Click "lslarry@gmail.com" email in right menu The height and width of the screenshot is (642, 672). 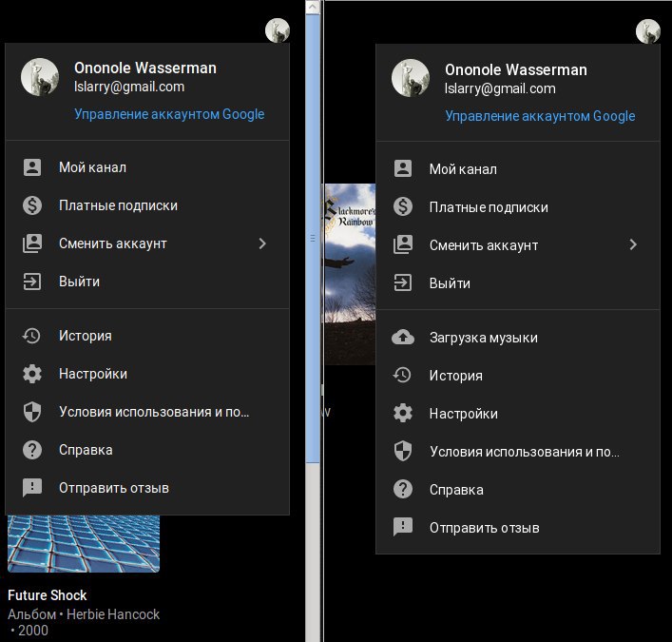click(x=500, y=88)
